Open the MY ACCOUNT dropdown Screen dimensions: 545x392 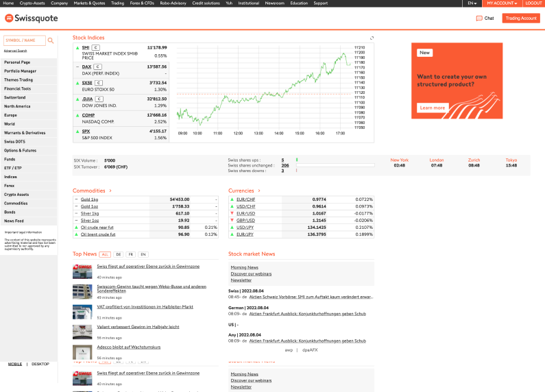tap(502, 3)
